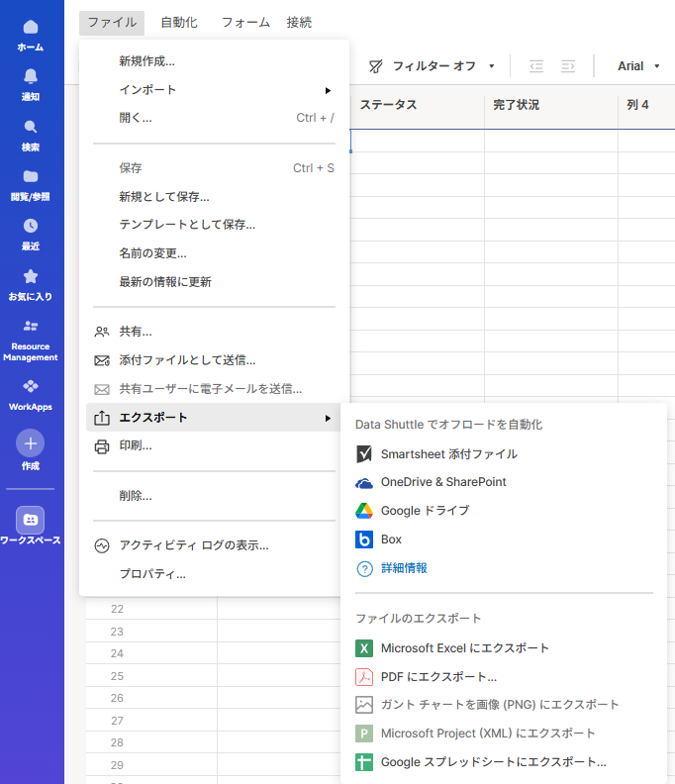
Task: Open the filter off dropdown arrow
Action: (x=492, y=66)
